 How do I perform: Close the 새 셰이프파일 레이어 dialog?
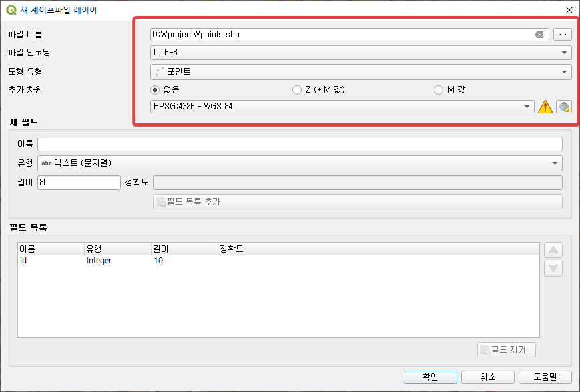(569, 10)
